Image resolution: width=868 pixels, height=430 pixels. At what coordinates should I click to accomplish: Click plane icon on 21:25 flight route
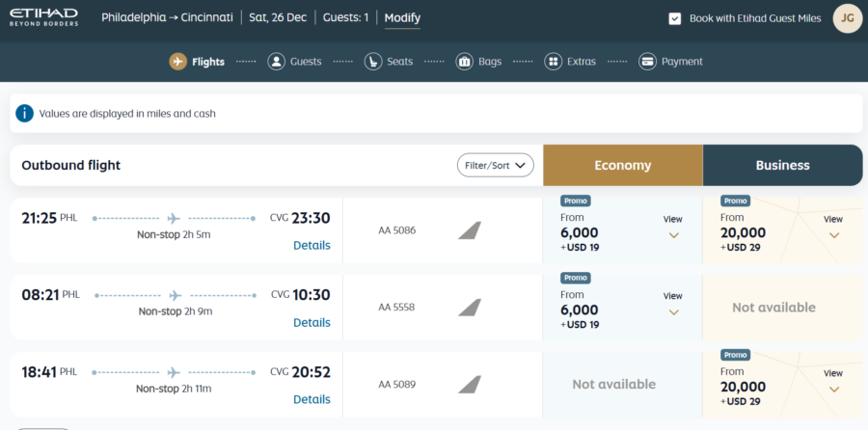pos(174,219)
